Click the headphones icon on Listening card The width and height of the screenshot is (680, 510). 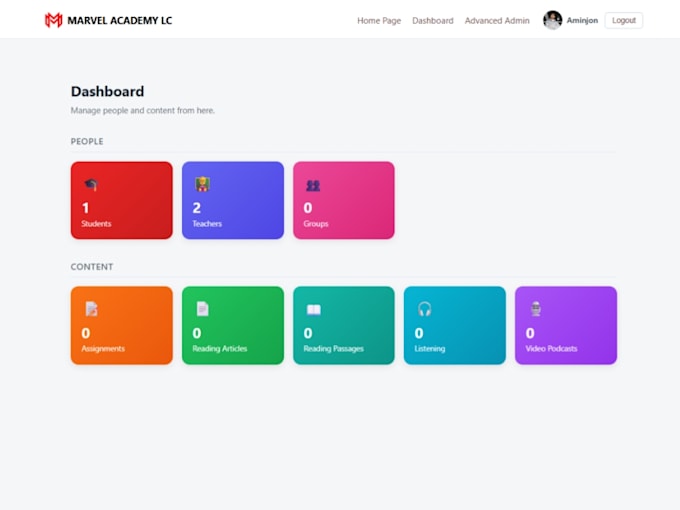(425, 309)
